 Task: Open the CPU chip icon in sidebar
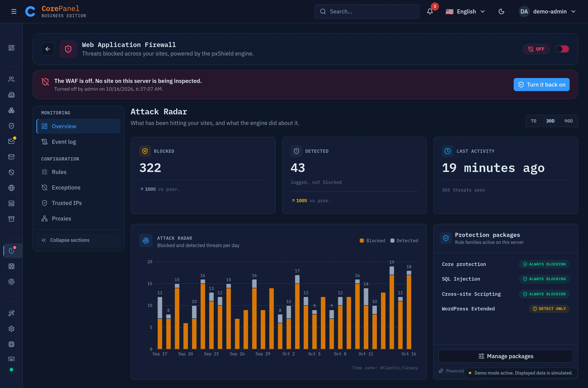[x=11, y=344]
